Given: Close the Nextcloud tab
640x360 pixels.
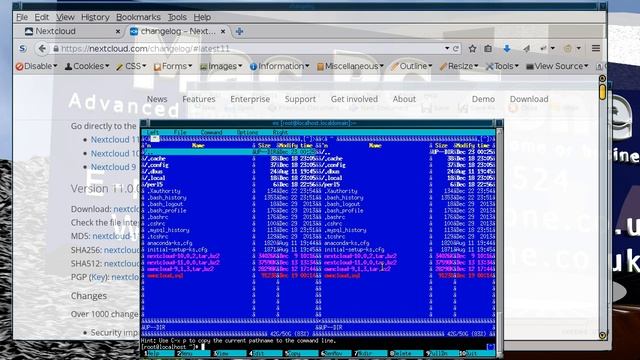Looking at the screenshot, I should 118,31.
